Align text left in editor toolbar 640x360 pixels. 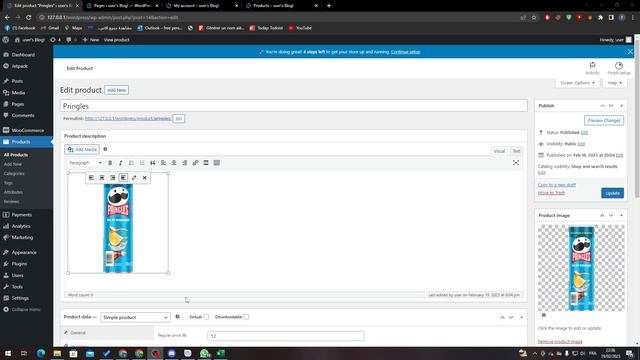(x=163, y=163)
